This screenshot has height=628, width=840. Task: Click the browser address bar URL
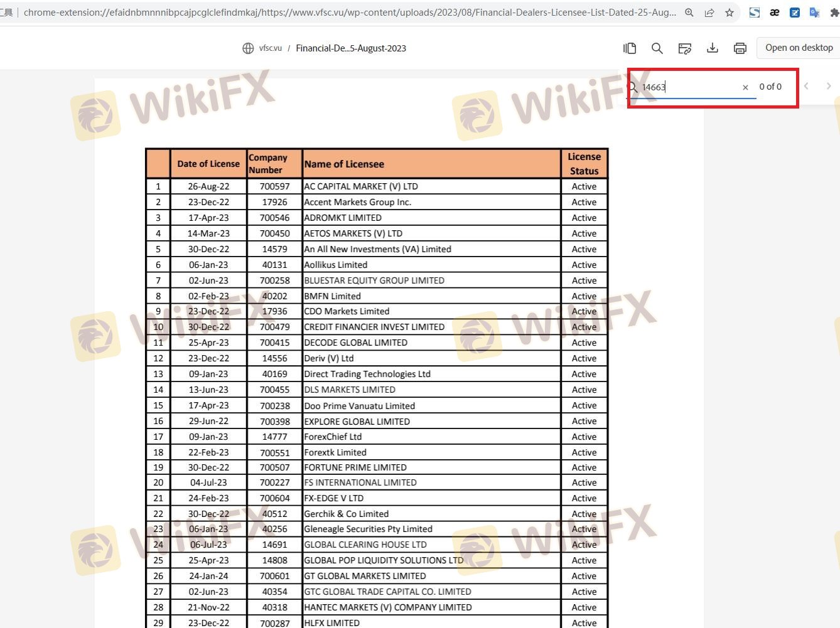point(350,13)
